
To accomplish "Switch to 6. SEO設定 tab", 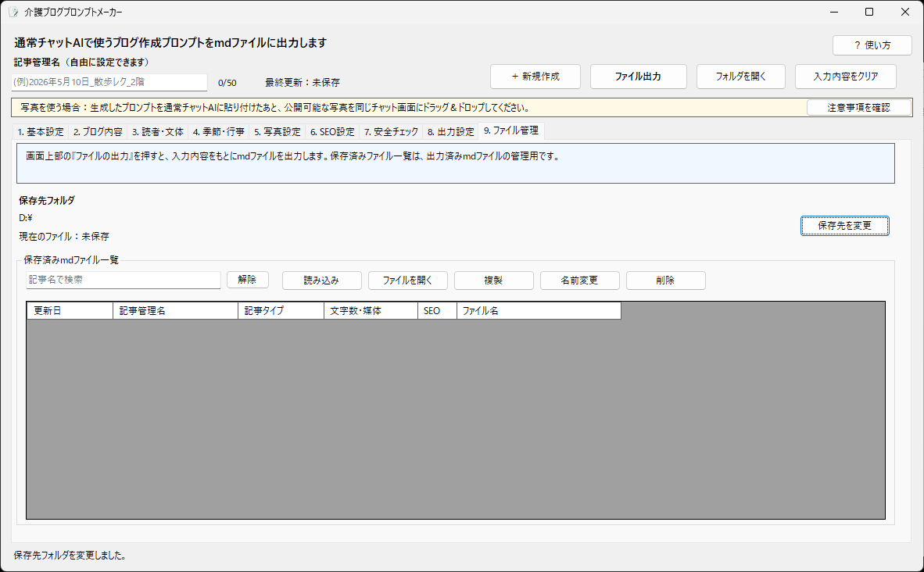I will point(332,132).
